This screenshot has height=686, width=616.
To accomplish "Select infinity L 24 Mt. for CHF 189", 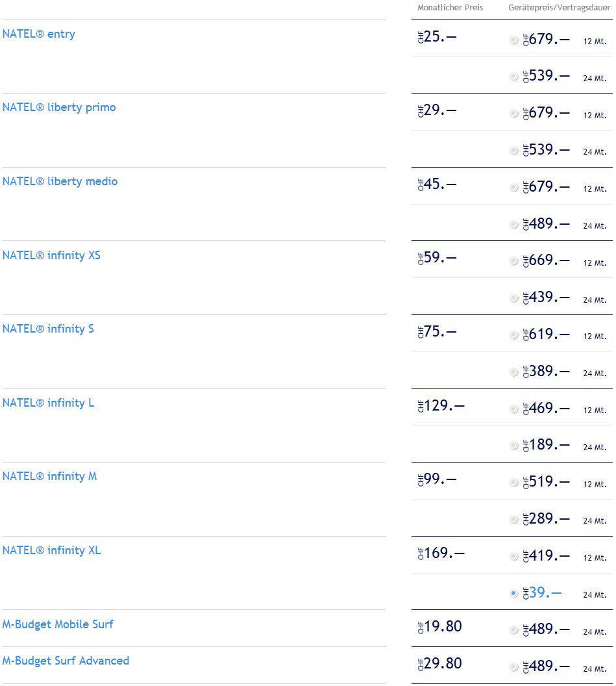I will coord(514,446).
